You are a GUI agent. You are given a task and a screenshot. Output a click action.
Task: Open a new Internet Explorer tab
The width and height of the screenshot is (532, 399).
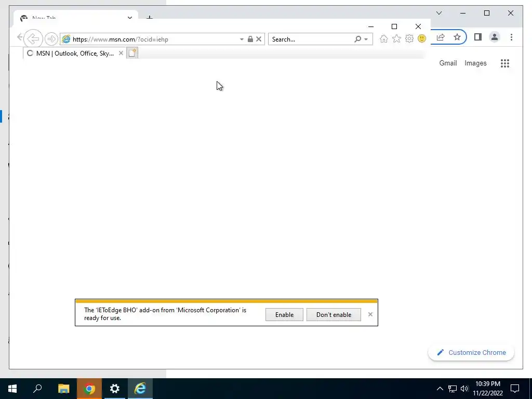tap(132, 53)
